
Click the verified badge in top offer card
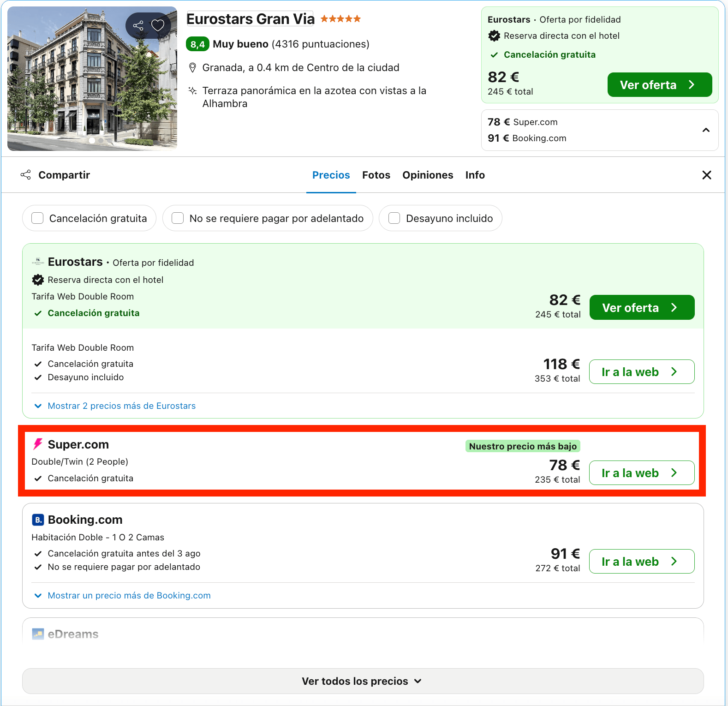click(494, 36)
